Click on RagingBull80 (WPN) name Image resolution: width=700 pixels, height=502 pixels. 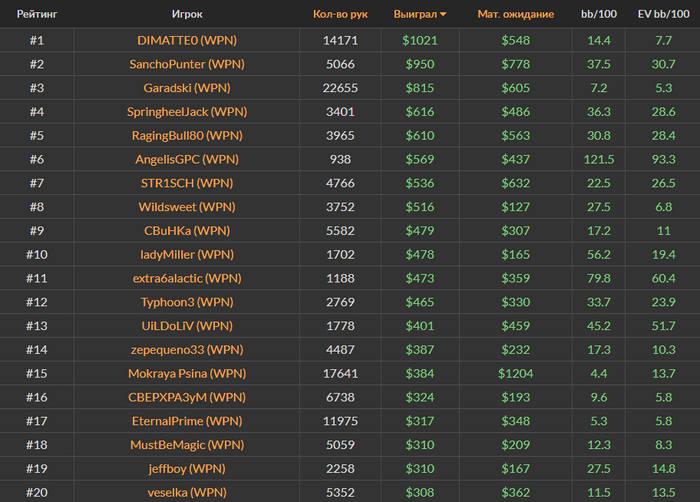click(186, 136)
